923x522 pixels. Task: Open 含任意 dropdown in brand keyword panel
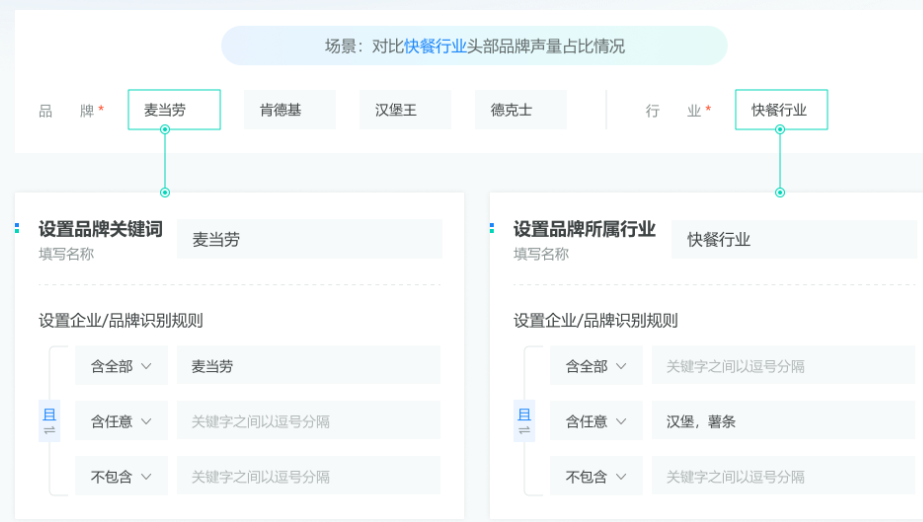click(121, 421)
